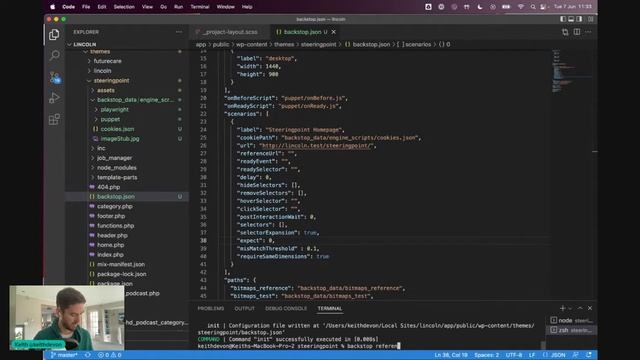Select the node terminal instance
This screenshot has width=640, height=360.
(x=571, y=320)
